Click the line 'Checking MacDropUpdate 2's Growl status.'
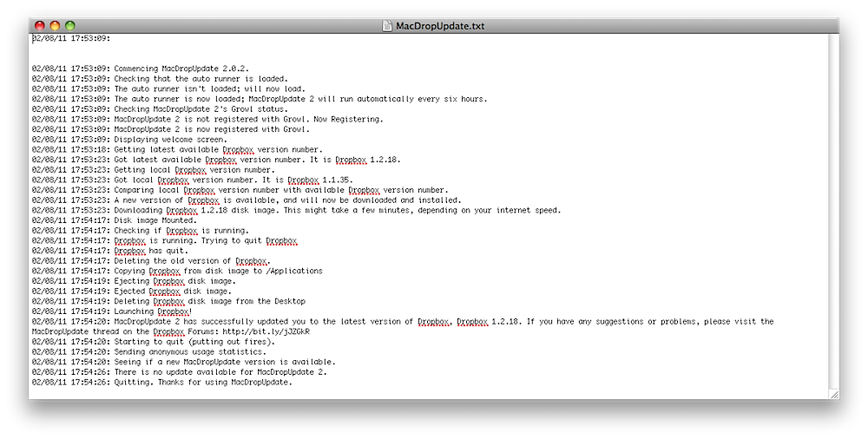The height and width of the screenshot is (439, 868). point(160,109)
